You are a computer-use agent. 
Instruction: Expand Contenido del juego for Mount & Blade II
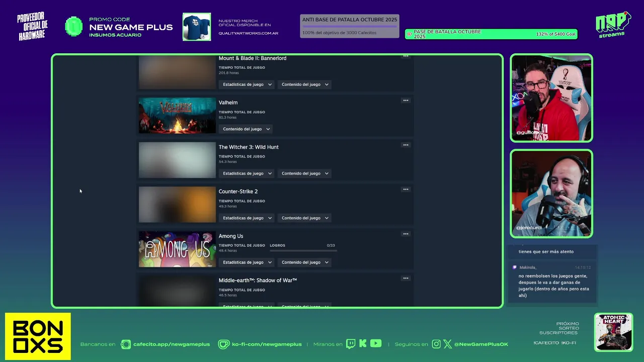(x=305, y=84)
